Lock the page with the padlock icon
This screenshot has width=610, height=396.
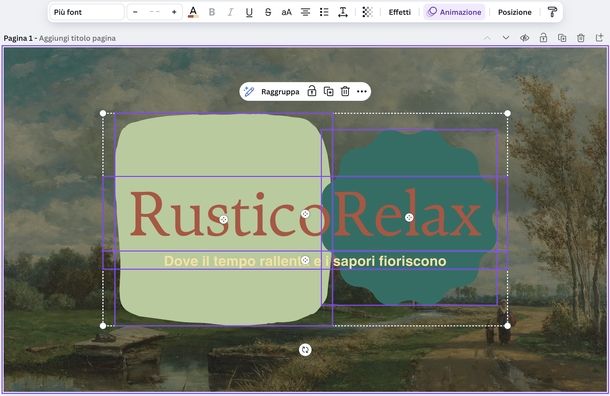pyautogui.click(x=543, y=38)
